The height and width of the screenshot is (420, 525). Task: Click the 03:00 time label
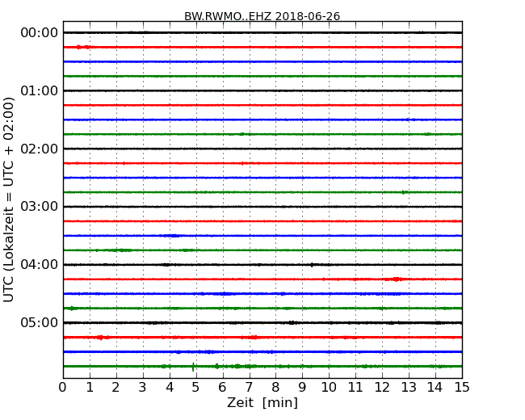pyautogui.click(x=40, y=206)
